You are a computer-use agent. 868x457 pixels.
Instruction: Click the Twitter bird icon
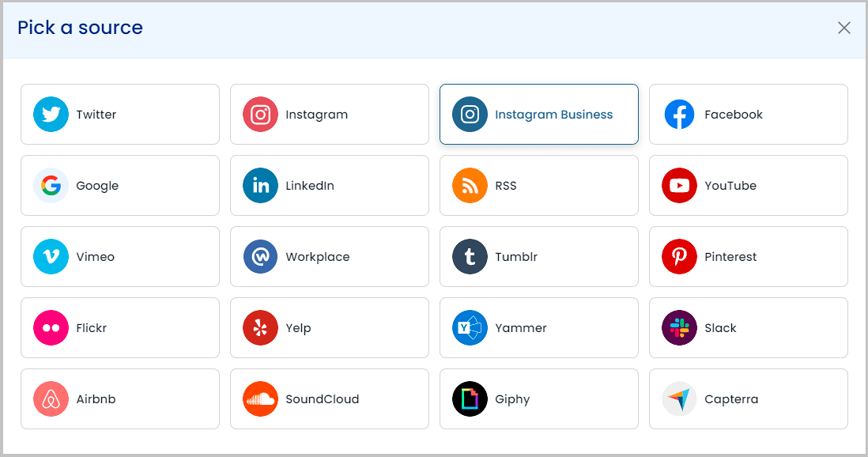51,114
